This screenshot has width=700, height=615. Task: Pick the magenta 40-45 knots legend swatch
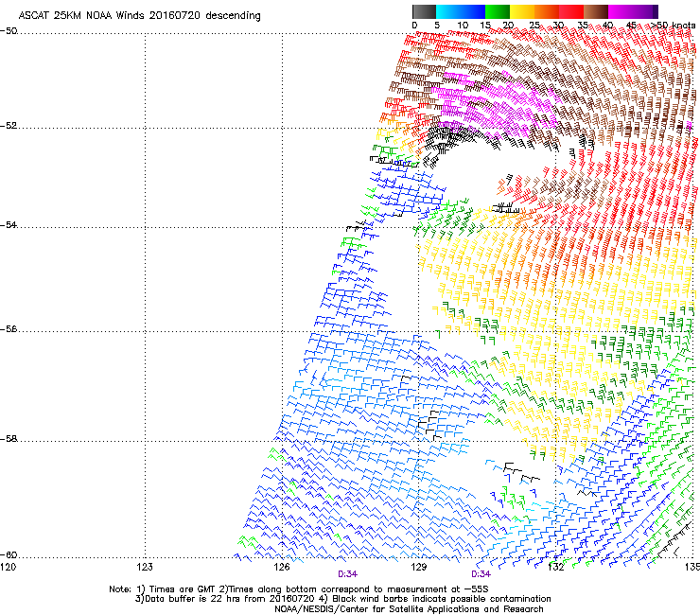pyautogui.click(x=621, y=11)
